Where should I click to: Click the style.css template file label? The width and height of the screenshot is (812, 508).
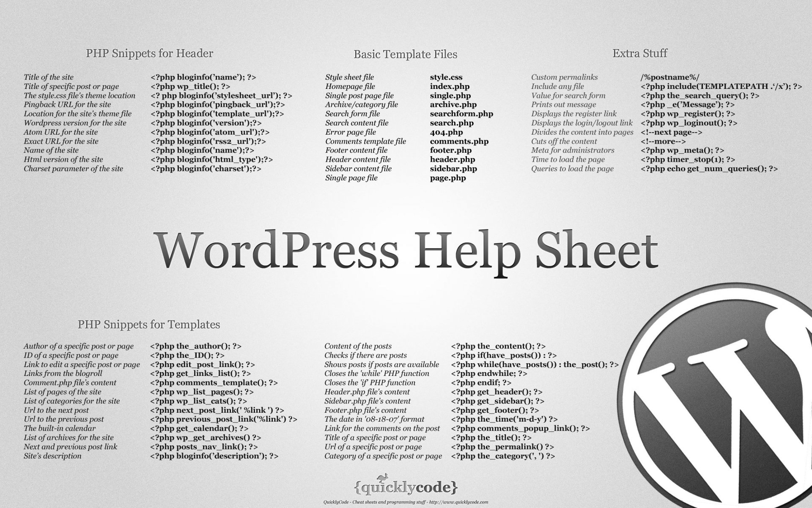446,76
